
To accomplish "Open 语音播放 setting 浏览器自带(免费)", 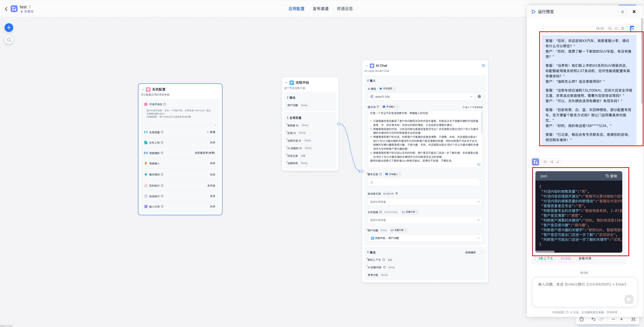I will [205, 153].
